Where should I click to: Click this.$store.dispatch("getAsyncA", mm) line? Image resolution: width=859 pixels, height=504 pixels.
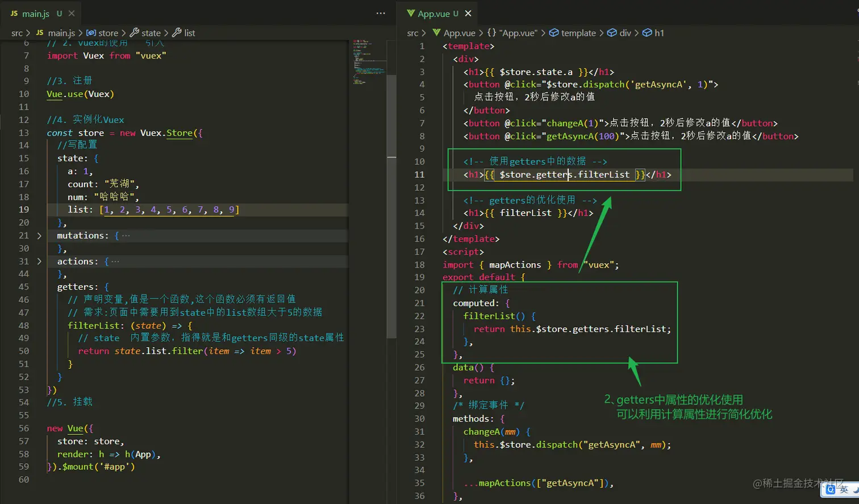tap(572, 445)
